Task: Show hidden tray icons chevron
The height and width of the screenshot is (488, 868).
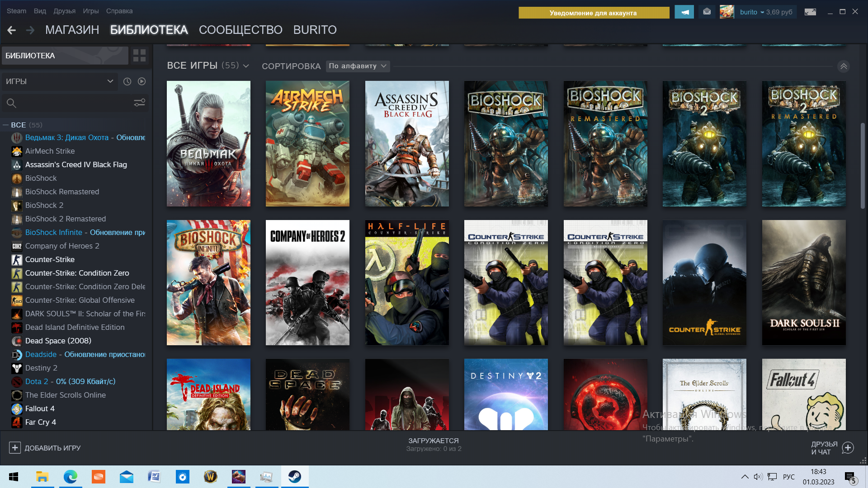Action: 744,477
